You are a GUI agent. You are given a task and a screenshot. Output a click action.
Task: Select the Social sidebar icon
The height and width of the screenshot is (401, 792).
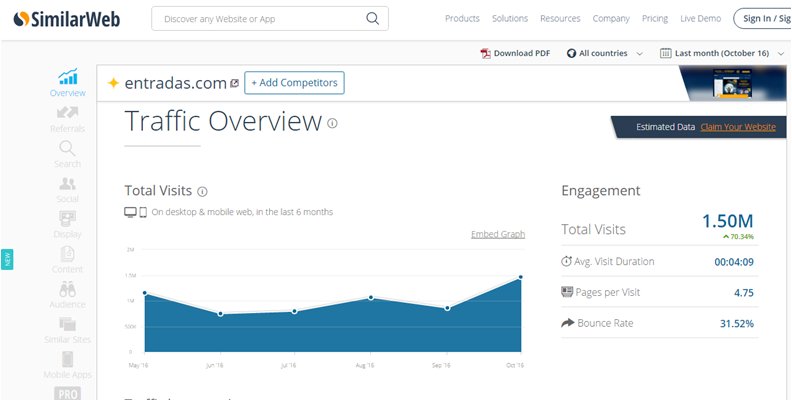click(x=67, y=184)
